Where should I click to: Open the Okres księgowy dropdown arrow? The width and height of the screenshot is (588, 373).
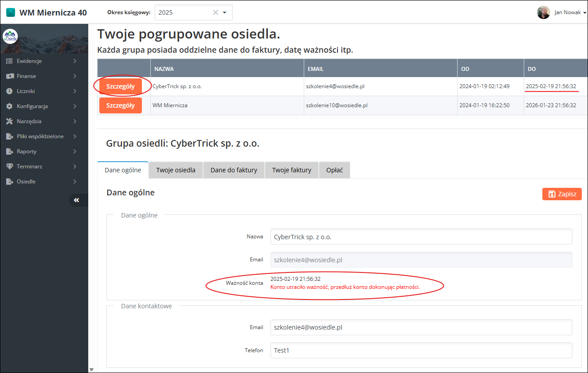pos(225,12)
